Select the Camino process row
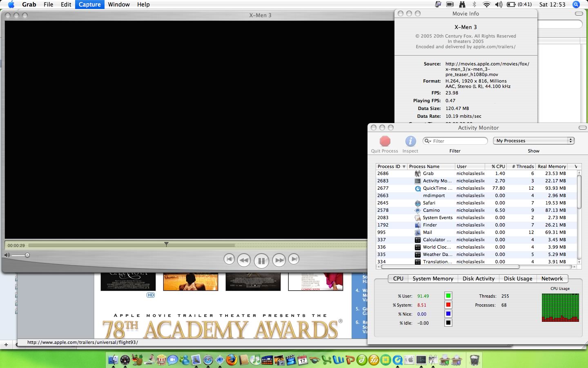The height and width of the screenshot is (368, 588). point(476,210)
